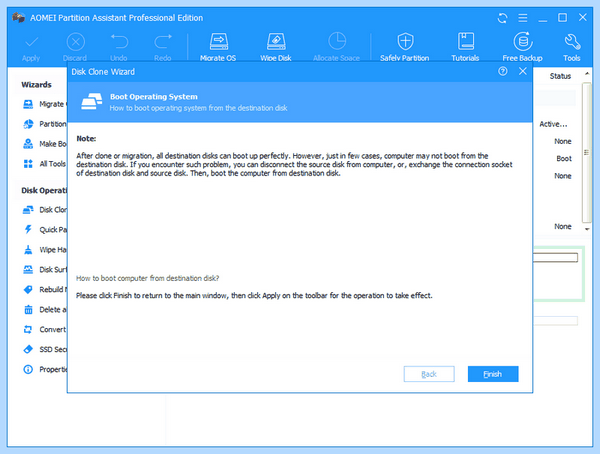Open Properties in sidebar
The height and width of the screenshot is (454, 600).
[44, 369]
